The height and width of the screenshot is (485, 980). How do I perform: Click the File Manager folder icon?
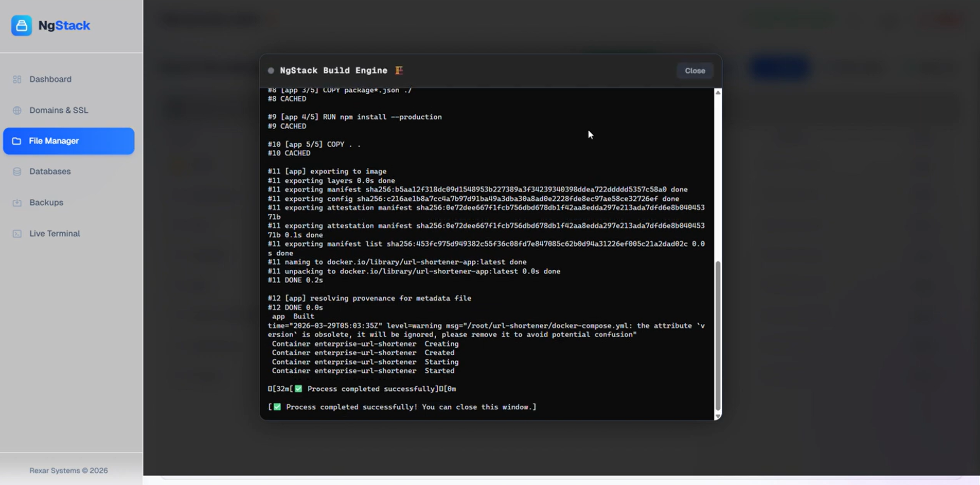point(16,141)
